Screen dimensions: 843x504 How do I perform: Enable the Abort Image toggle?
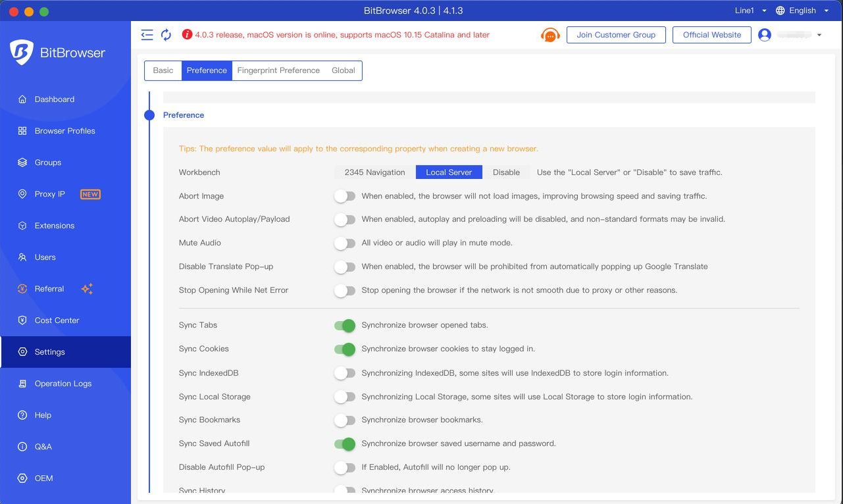(345, 196)
